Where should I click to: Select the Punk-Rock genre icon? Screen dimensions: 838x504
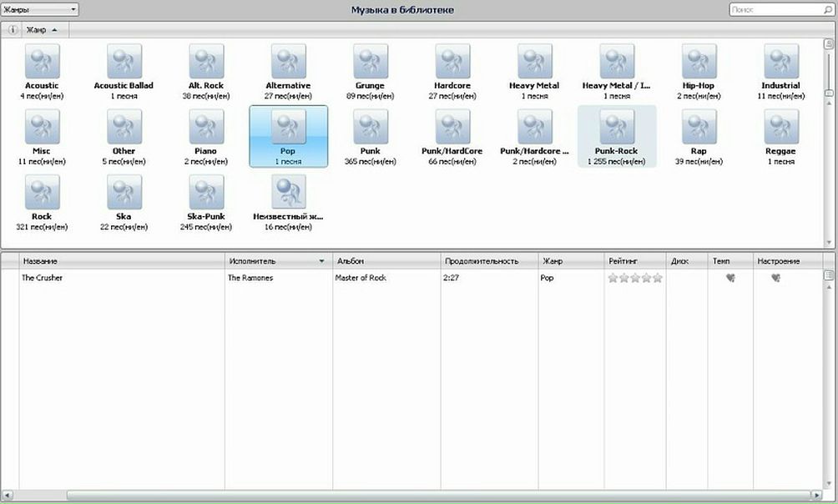pos(617,128)
